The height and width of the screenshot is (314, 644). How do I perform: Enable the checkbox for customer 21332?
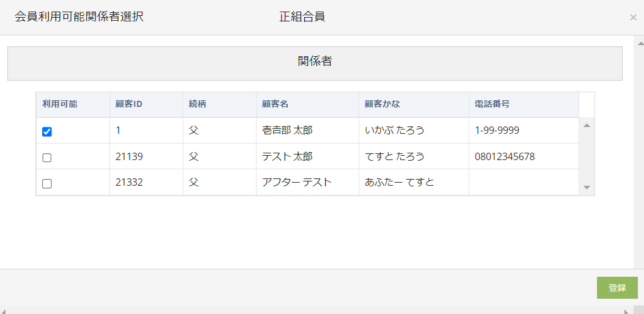pos(47,184)
